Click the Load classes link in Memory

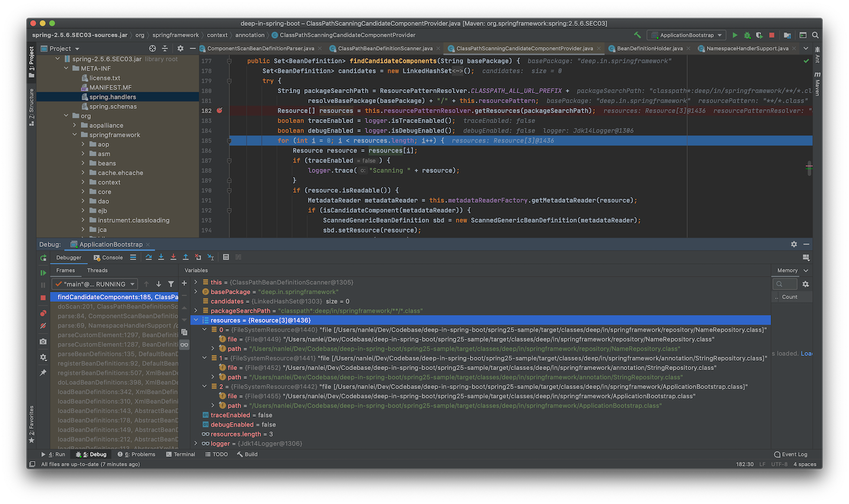tap(806, 354)
